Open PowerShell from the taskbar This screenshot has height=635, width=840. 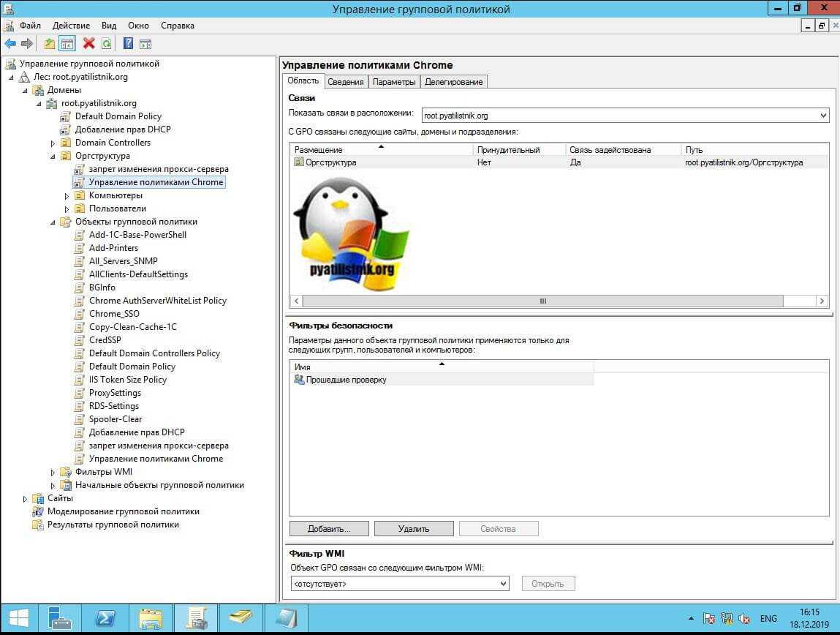pos(105,619)
